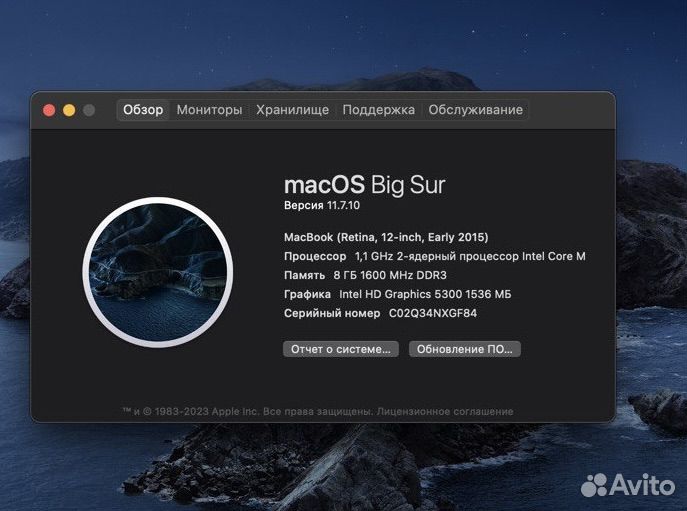687x511 pixels.
Task: Go to the Обслуживание tab
Action: point(475,110)
